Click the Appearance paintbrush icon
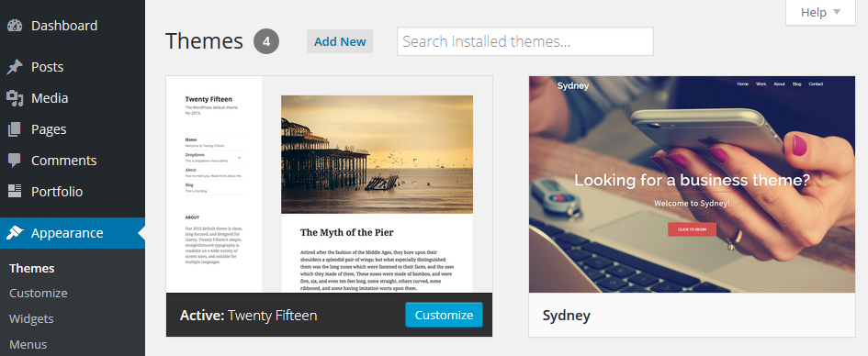This screenshot has height=356, width=868. (x=15, y=233)
